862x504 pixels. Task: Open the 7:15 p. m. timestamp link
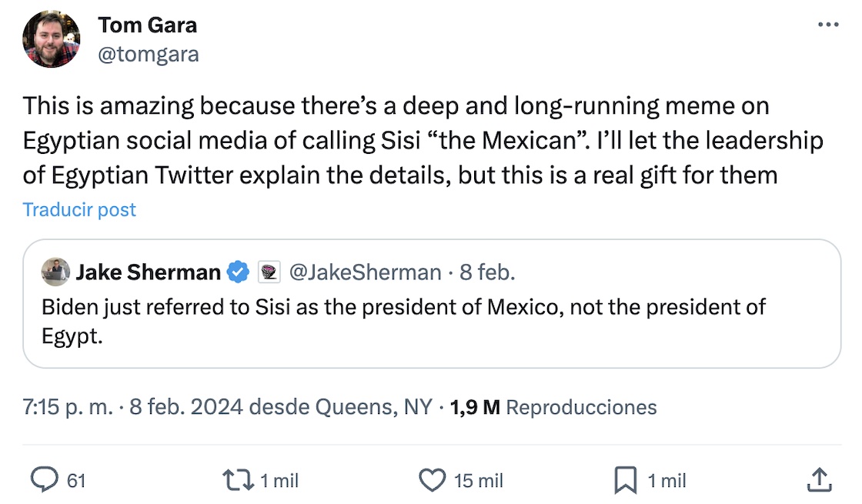pyautogui.click(x=68, y=406)
